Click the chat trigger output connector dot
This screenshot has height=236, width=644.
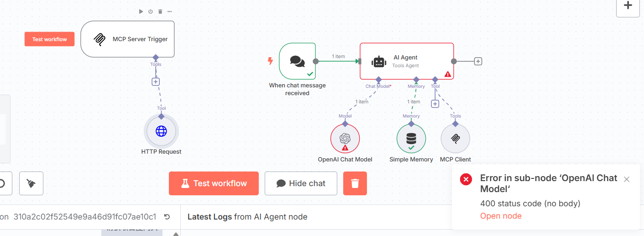pyautogui.click(x=315, y=61)
